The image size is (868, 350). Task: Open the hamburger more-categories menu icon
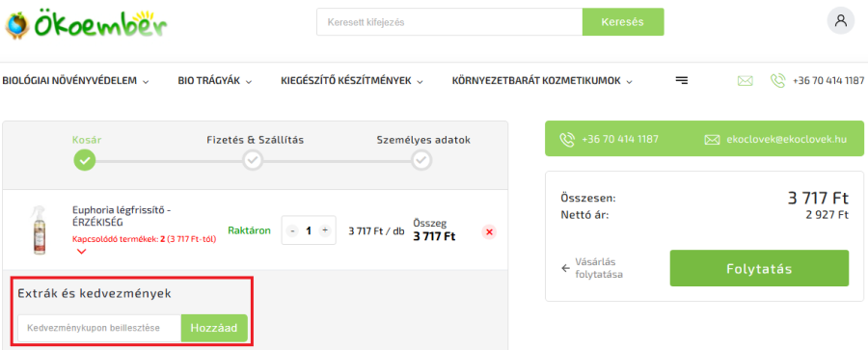pyautogui.click(x=682, y=81)
